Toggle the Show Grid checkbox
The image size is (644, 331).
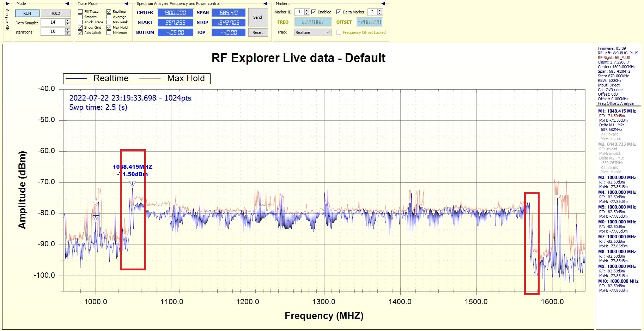coord(80,28)
